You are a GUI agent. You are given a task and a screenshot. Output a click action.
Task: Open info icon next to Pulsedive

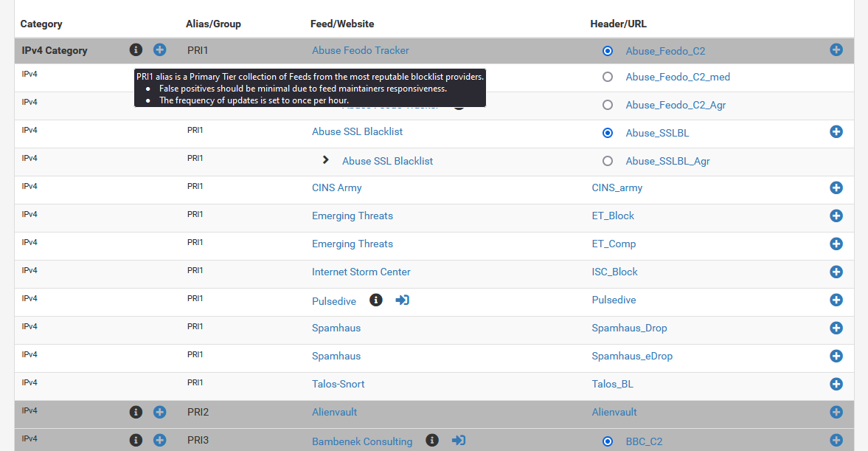376,300
